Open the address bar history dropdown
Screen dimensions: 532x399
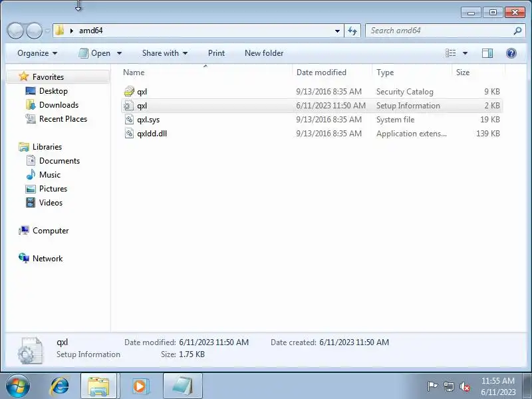coord(337,31)
